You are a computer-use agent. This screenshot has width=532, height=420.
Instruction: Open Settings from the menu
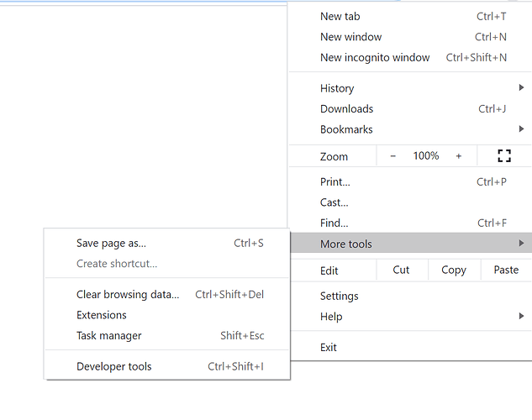tap(339, 296)
